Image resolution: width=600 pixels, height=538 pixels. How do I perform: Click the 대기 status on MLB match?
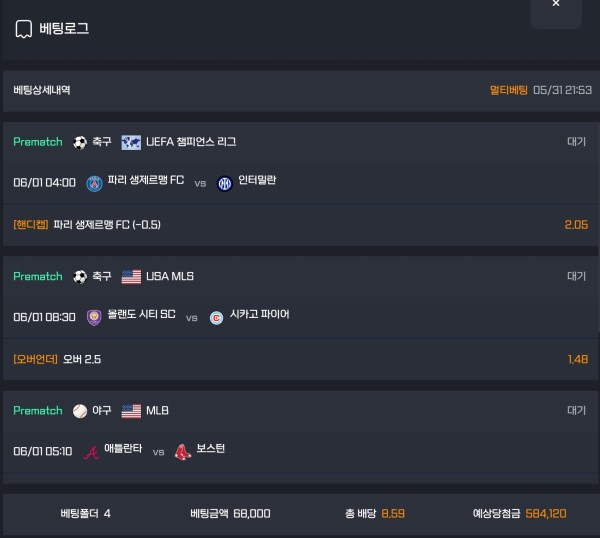pyautogui.click(x=576, y=410)
